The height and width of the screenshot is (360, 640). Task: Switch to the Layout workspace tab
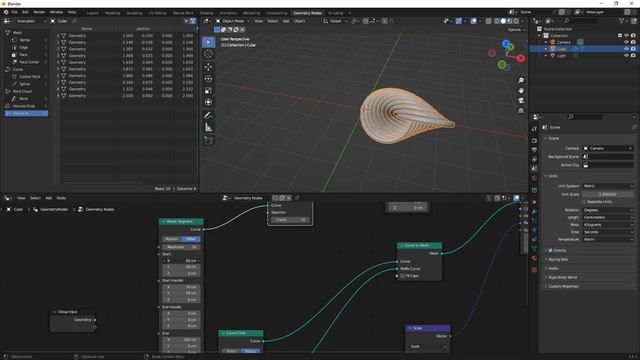tap(93, 13)
